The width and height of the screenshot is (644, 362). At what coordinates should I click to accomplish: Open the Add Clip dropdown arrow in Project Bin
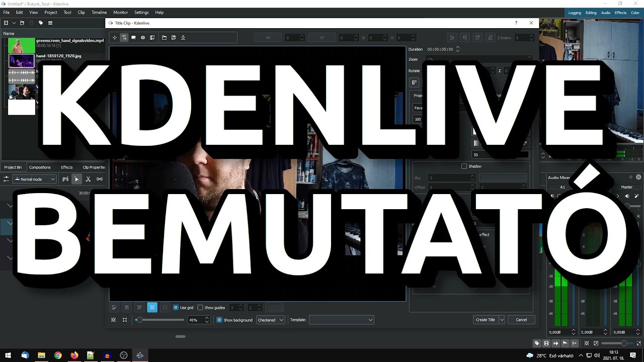click(14, 23)
